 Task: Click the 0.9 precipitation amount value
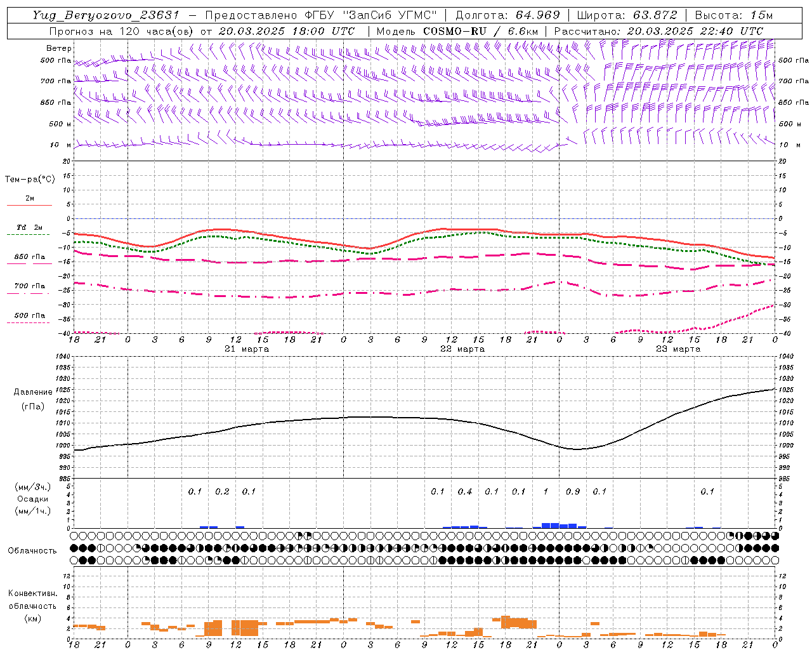tap(573, 491)
